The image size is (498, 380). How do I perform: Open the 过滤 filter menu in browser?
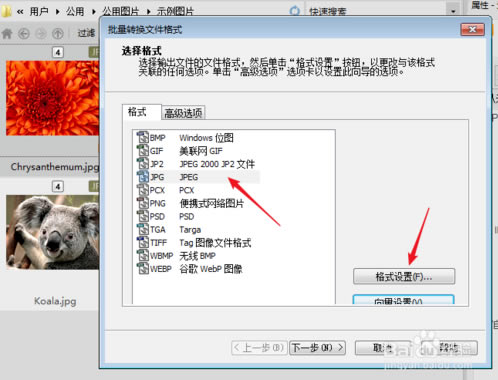coord(86,33)
